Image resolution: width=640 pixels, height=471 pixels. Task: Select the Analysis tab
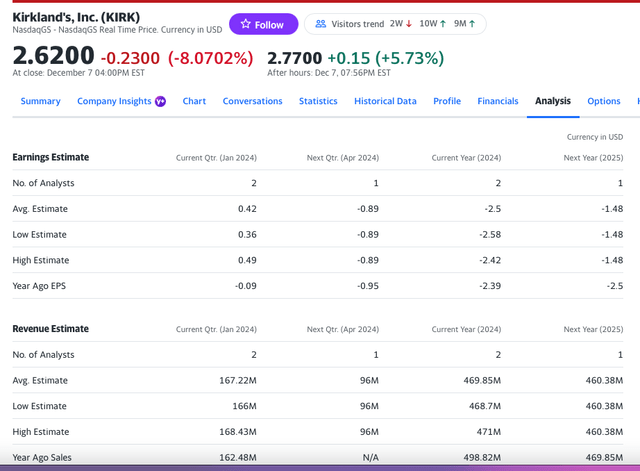[553, 101]
